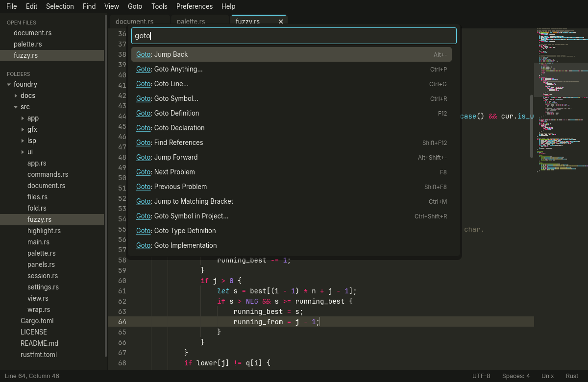
Task: Pick Goto: Find References entry
Action: (292, 143)
